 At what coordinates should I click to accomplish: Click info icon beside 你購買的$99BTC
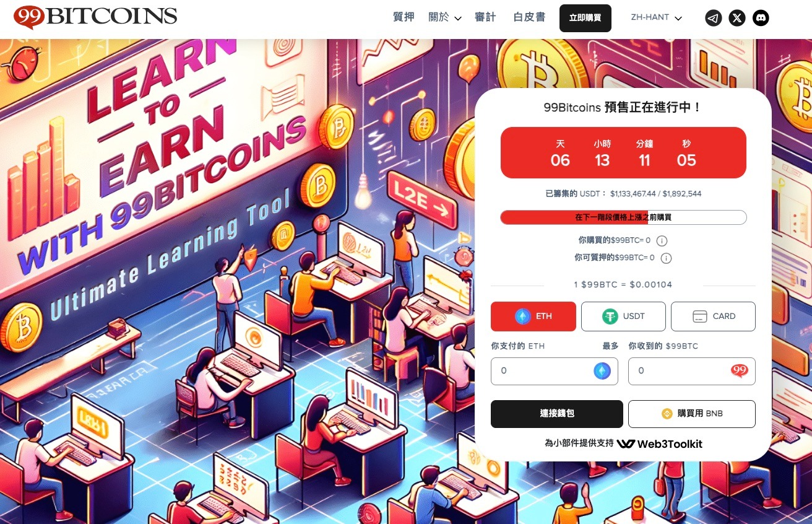pyautogui.click(x=662, y=240)
